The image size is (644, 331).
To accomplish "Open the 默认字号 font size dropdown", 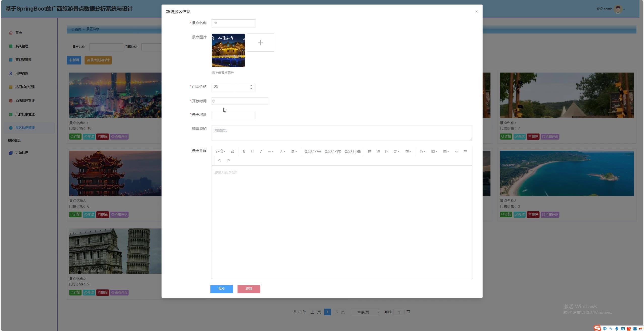I will [x=313, y=152].
